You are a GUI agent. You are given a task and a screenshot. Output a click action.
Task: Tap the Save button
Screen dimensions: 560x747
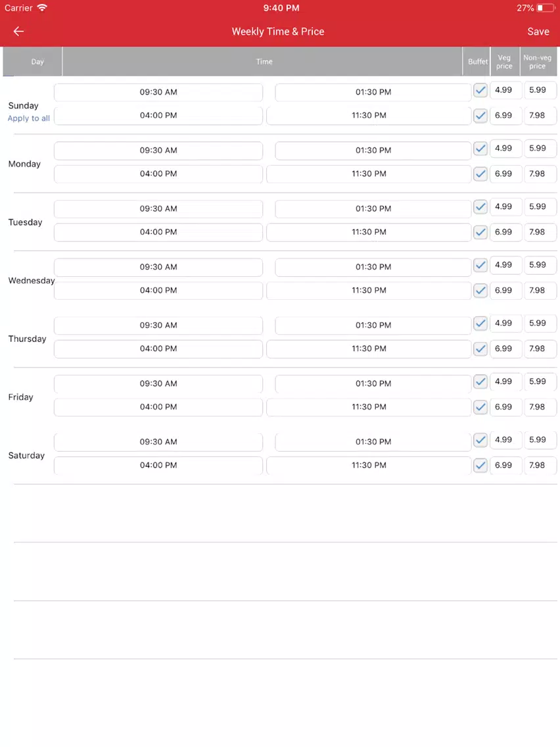point(538,32)
